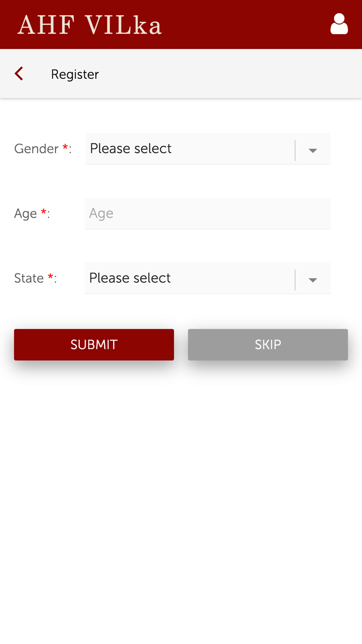Focus the Age input field
This screenshot has width=362, height=644.
[207, 213]
